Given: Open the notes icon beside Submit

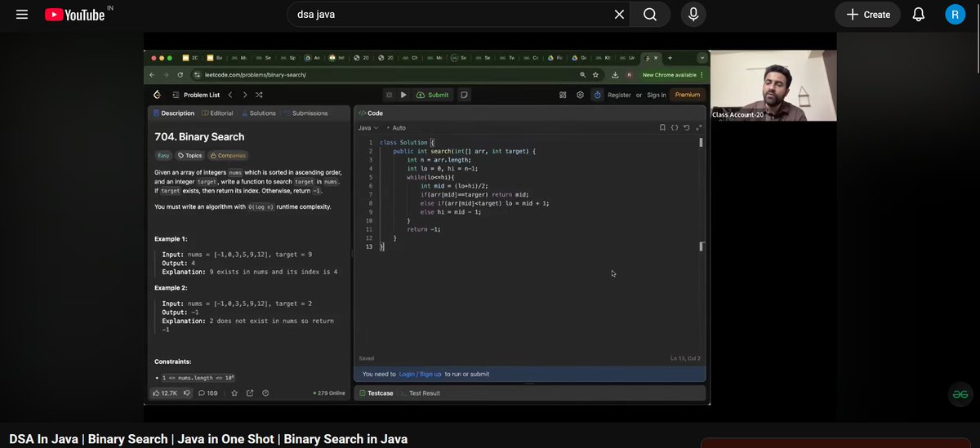Looking at the screenshot, I should point(464,95).
